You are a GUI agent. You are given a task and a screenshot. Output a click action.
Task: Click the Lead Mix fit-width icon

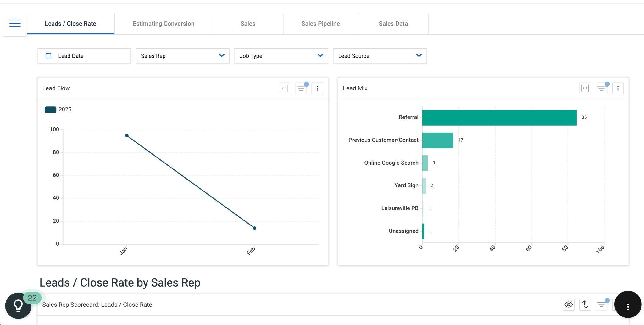click(x=585, y=88)
